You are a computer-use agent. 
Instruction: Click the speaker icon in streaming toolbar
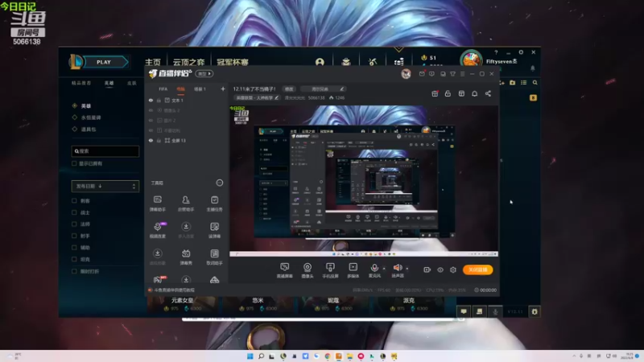click(x=397, y=268)
